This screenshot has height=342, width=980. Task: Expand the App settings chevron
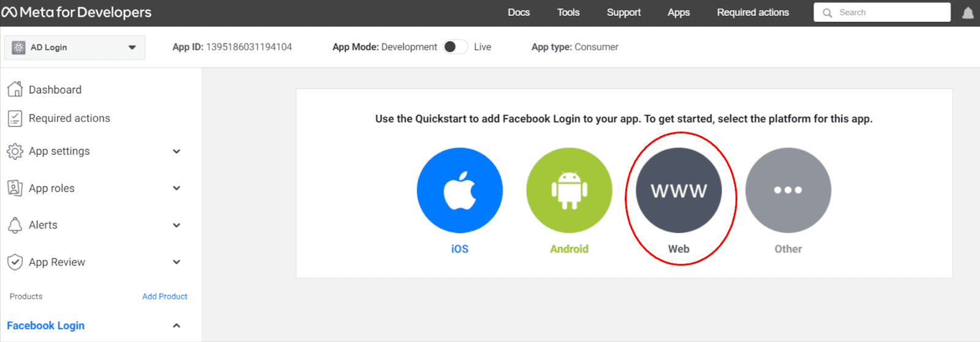176,151
